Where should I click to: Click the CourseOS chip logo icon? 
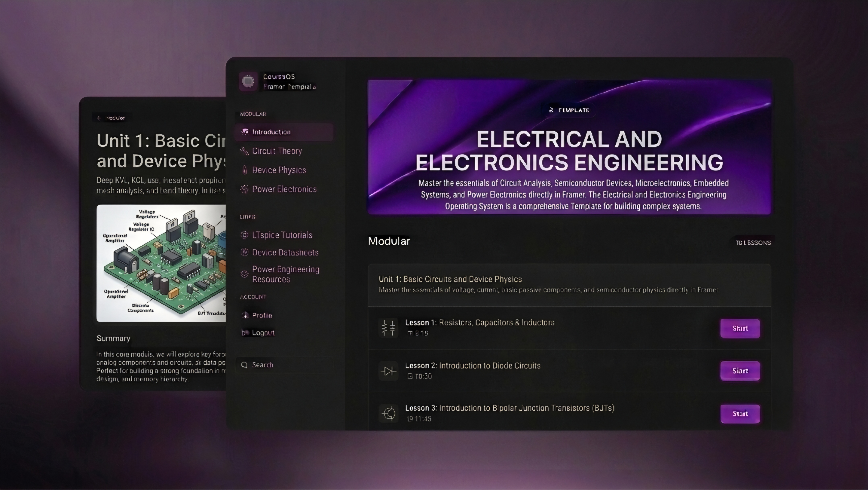248,81
